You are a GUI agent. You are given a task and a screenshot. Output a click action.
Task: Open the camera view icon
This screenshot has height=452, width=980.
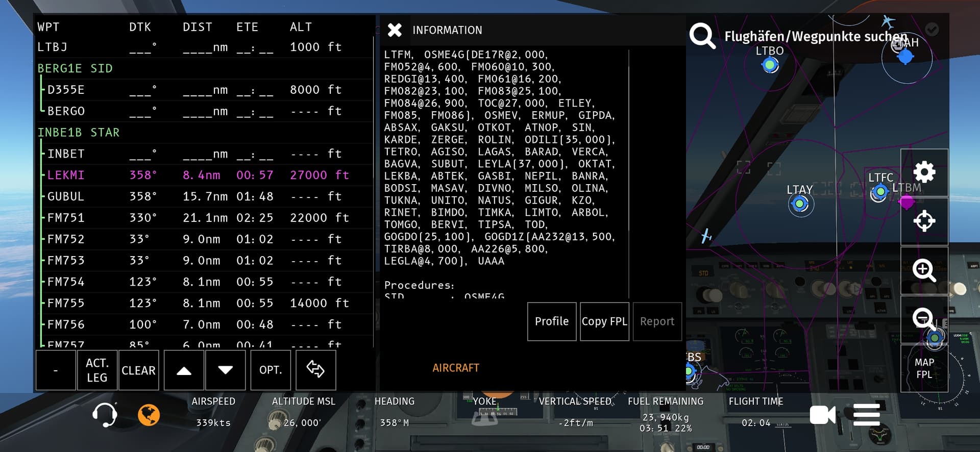(822, 415)
